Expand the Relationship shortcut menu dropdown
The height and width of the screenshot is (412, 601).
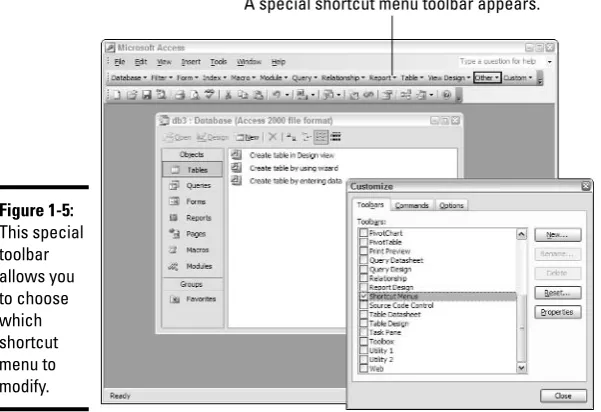pyautogui.click(x=343, y=78)
